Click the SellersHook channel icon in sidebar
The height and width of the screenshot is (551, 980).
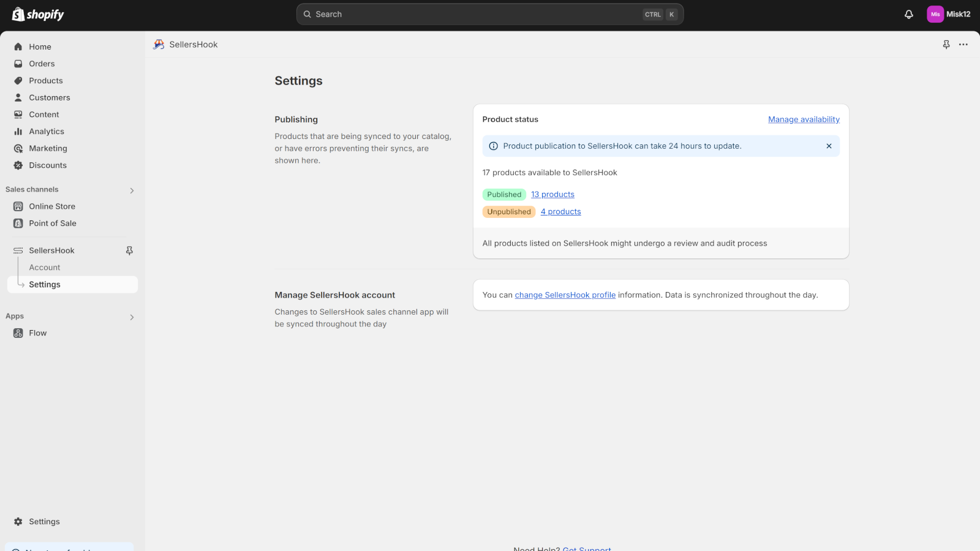tap(18, 250)
